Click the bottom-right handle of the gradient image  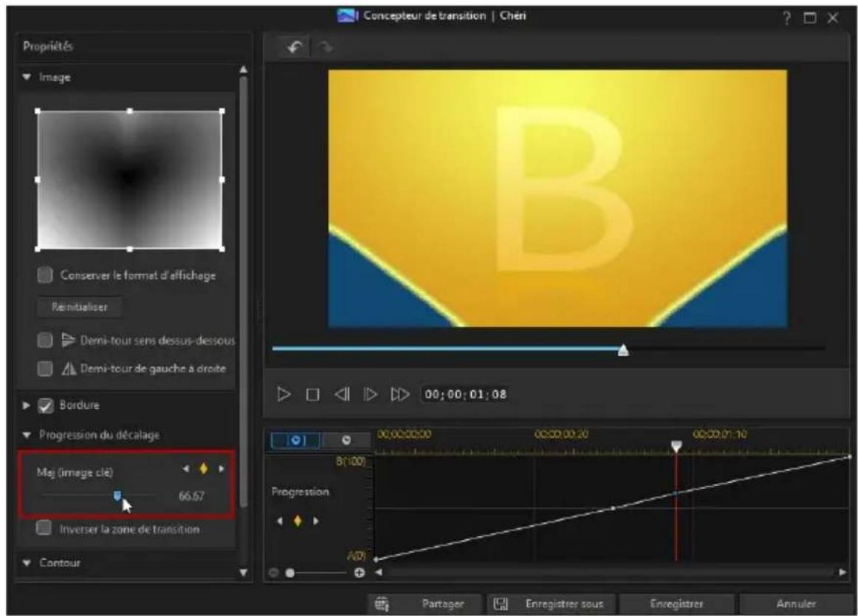(x=222, y=249)
